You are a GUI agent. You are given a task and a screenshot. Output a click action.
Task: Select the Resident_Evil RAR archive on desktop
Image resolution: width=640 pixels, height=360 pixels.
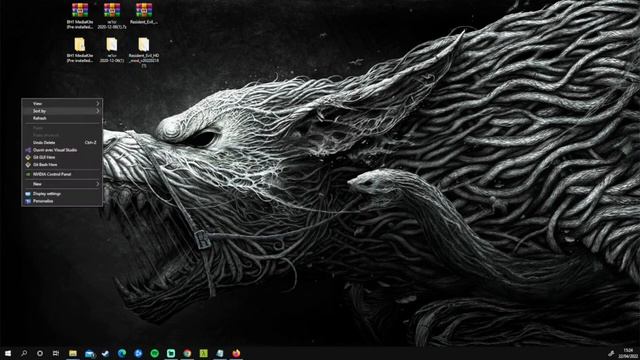144,10
